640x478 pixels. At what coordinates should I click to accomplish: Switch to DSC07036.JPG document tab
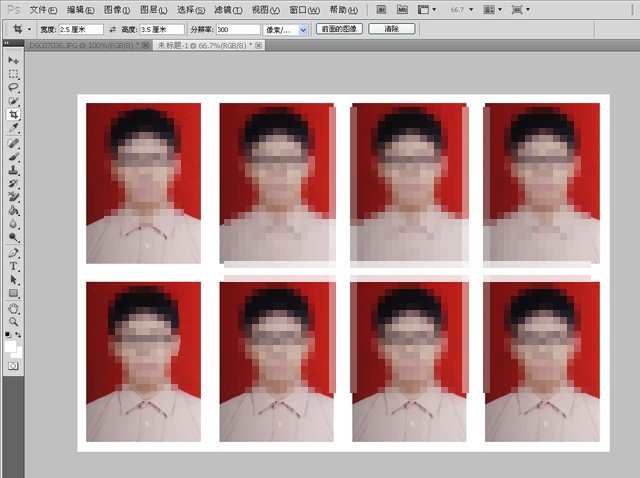pyautogui.click(x=85, y=46)
